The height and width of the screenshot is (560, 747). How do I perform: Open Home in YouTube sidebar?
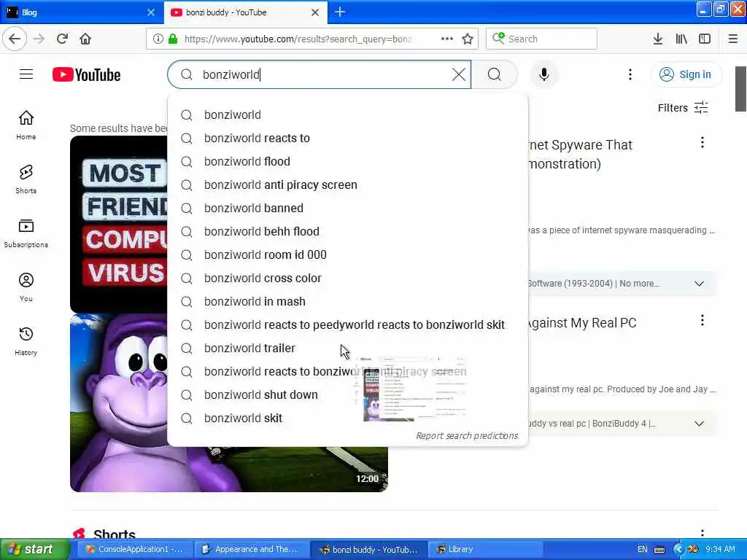26,125
